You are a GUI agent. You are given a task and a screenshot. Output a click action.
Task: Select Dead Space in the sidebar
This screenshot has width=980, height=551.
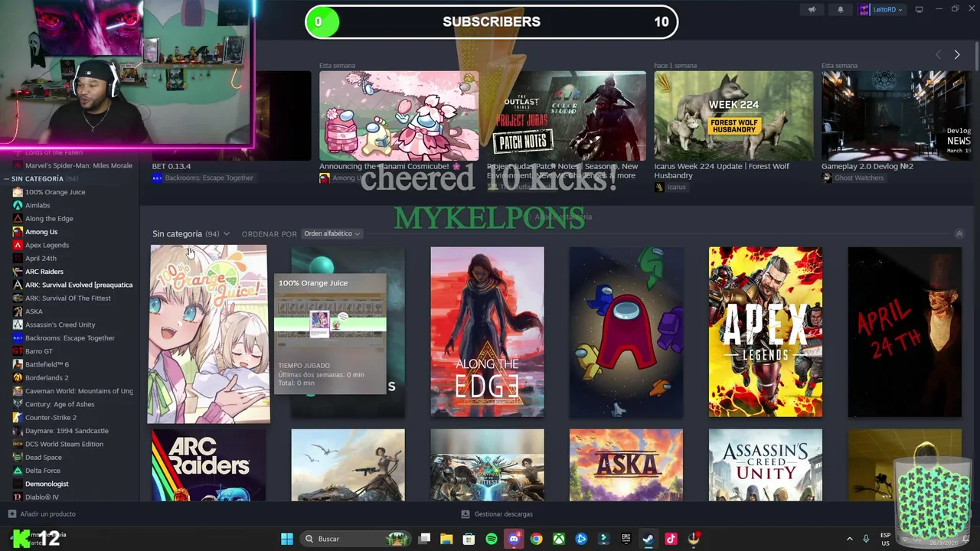pos(44,458)
